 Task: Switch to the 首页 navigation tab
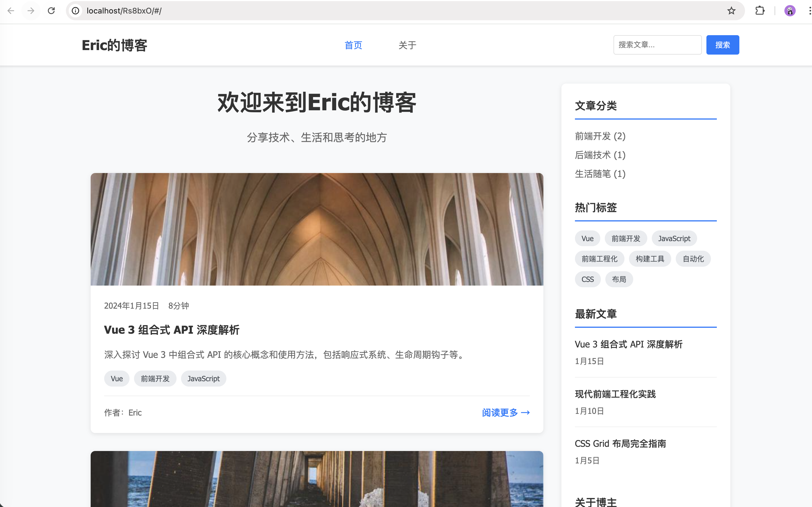point(353,45)
